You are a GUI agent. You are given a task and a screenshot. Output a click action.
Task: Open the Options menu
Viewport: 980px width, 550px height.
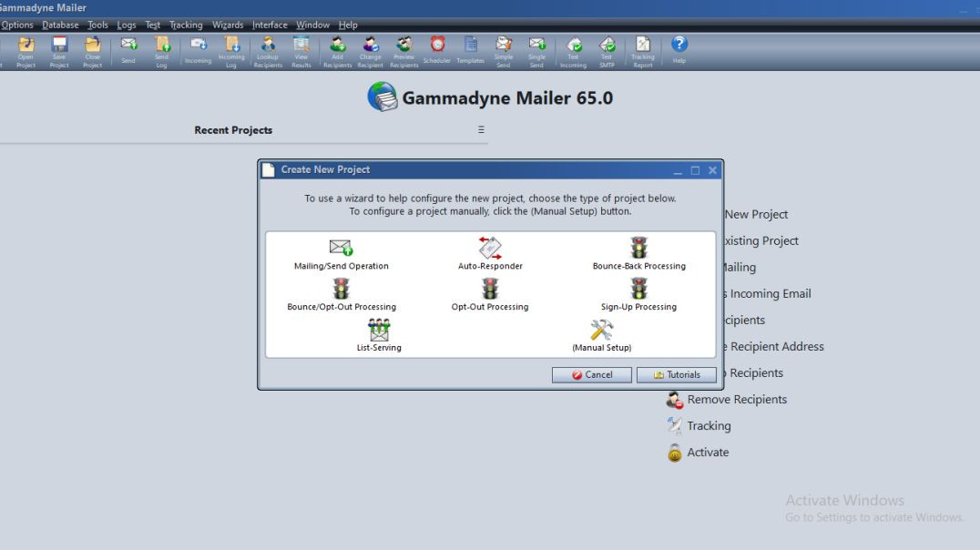pos(17,25)
